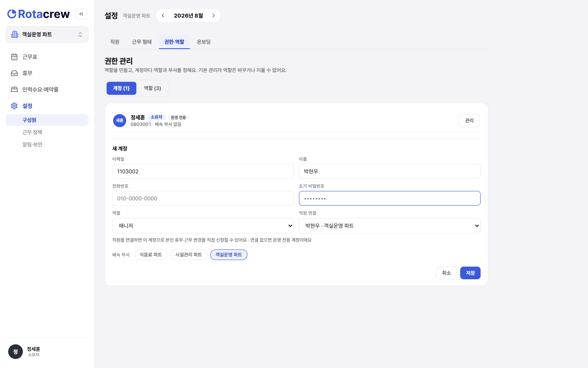Switch to the 온보딩 tab

pos(204,42)
